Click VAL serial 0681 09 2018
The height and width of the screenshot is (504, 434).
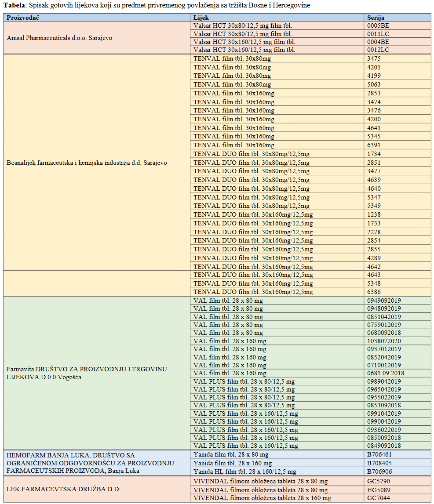tap(386, 373)
